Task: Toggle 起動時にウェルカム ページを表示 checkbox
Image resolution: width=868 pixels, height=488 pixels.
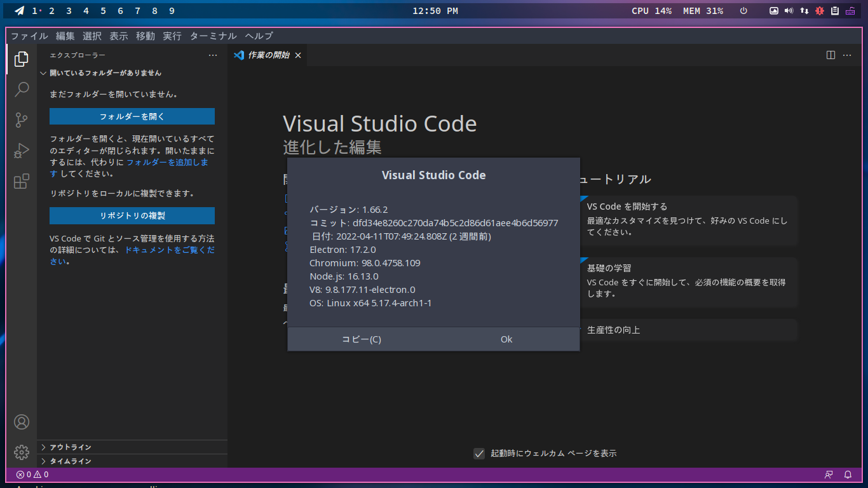Action: pos(479,454)
